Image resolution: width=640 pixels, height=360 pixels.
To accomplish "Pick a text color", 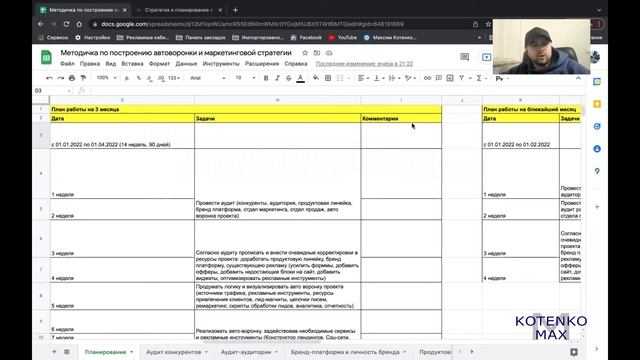I will pos(300,78).
